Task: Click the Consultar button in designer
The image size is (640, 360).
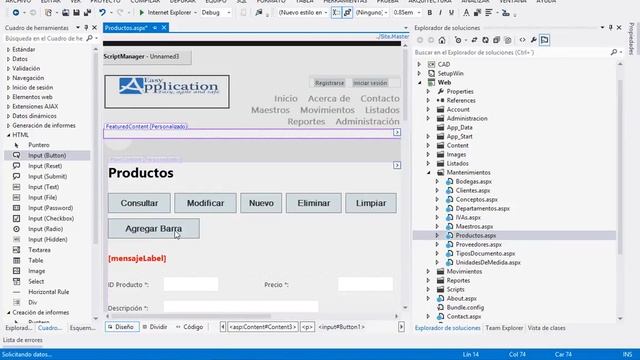Action: tap(139, 203)
